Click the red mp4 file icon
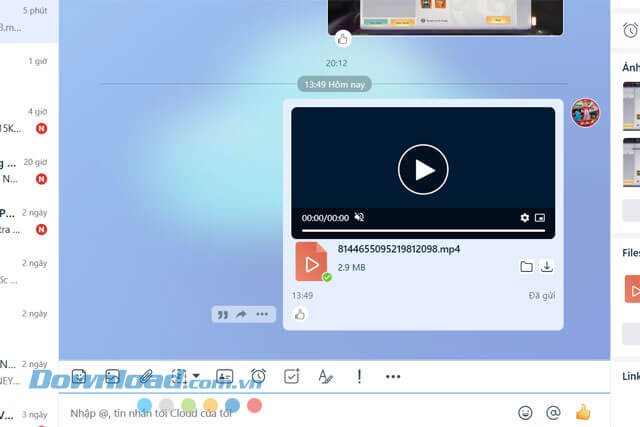640x427 pixels. click(x=311, y=262)
